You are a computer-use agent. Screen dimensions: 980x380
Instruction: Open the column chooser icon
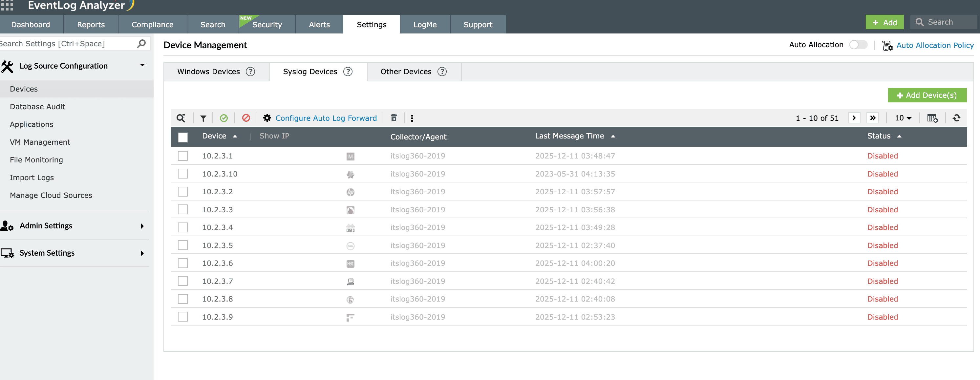click(x=932, y=118)
